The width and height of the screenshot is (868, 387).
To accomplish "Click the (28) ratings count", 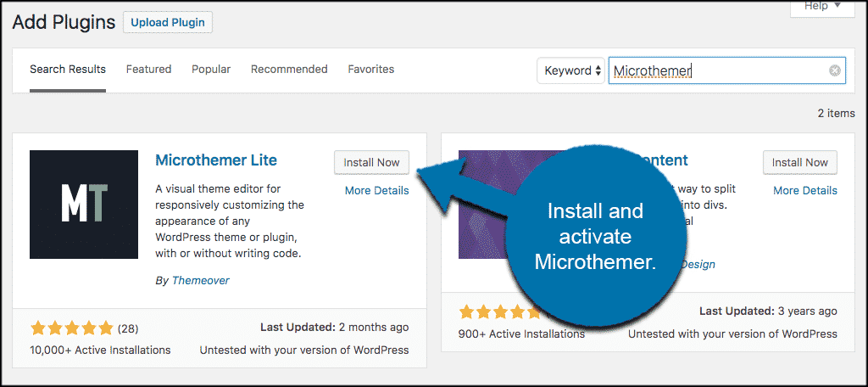I will (x=127, y=328).
